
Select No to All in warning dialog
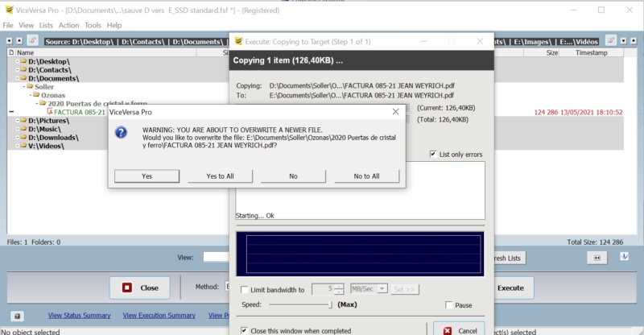point(367,176)
